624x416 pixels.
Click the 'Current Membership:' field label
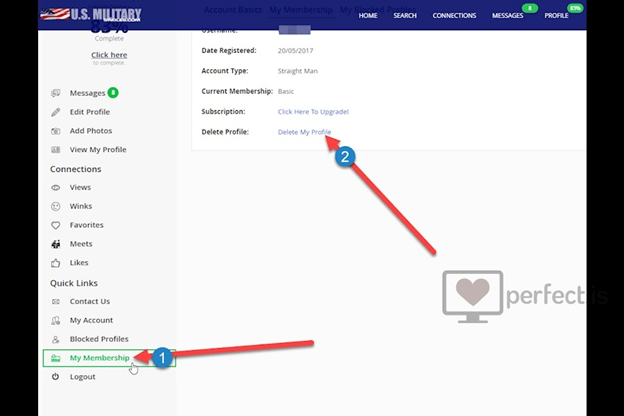237,92
